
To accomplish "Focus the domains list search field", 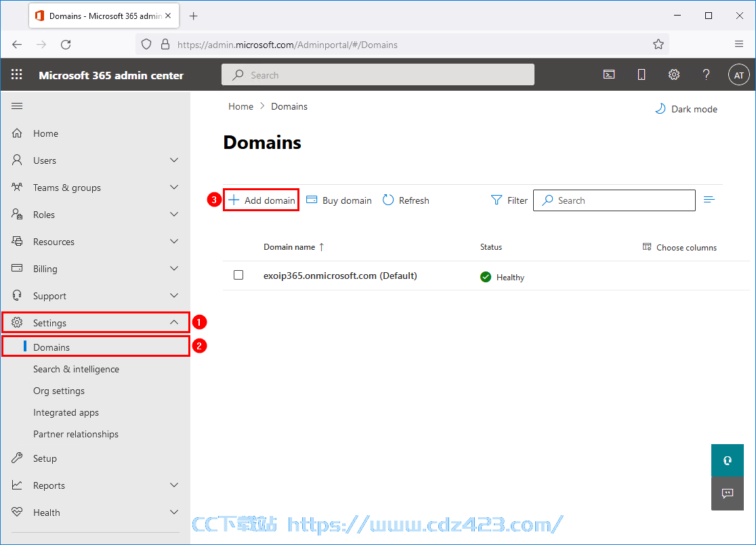I will [x=614, y=200].
